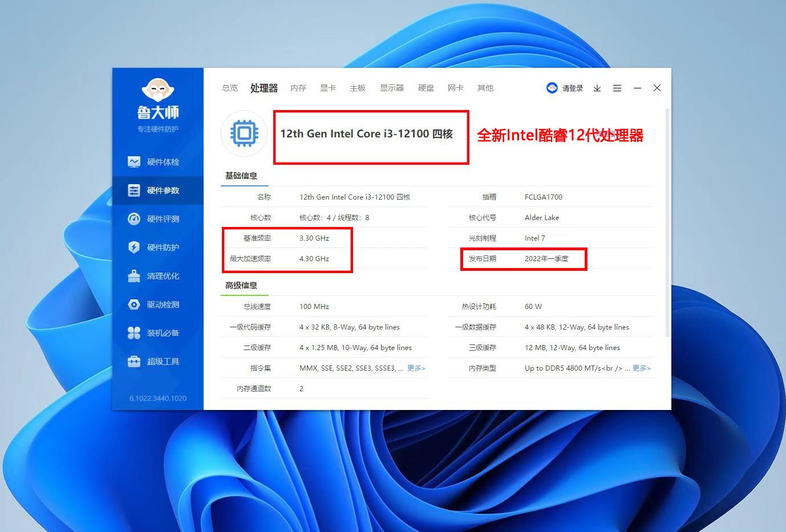Open 超级工具 toolbox icon

[x=134, y=362]
